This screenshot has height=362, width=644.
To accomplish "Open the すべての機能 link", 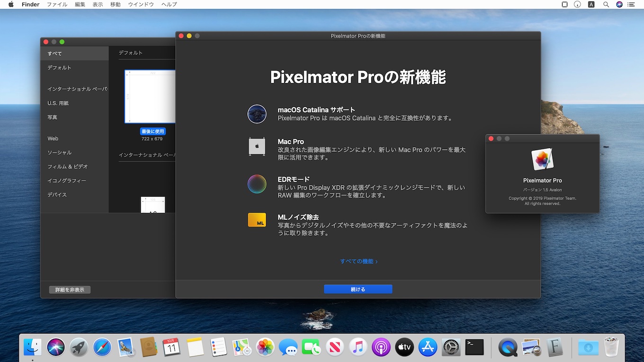I will (x=358, y=261).
